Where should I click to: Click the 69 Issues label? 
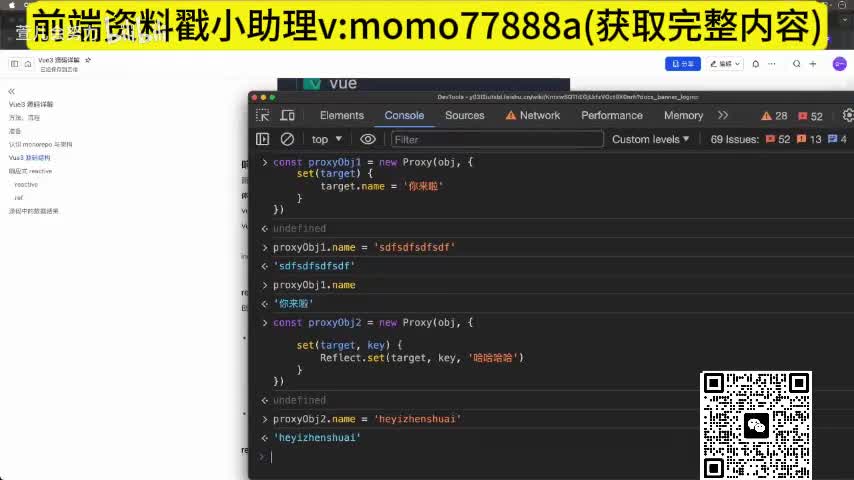point(734,139)
